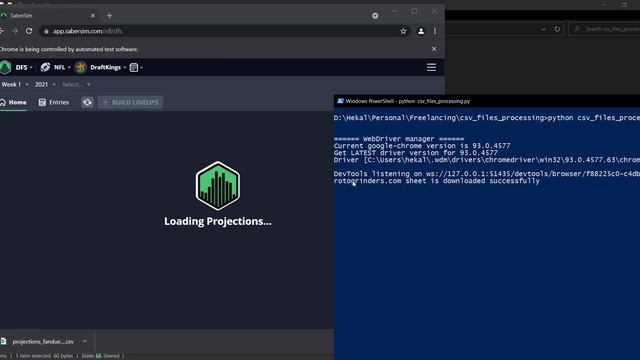640x360 pixels.
Task: Click the 'rotogrinders.com sheet is downloaded successfully' line
Action: [x=436, y=181]
